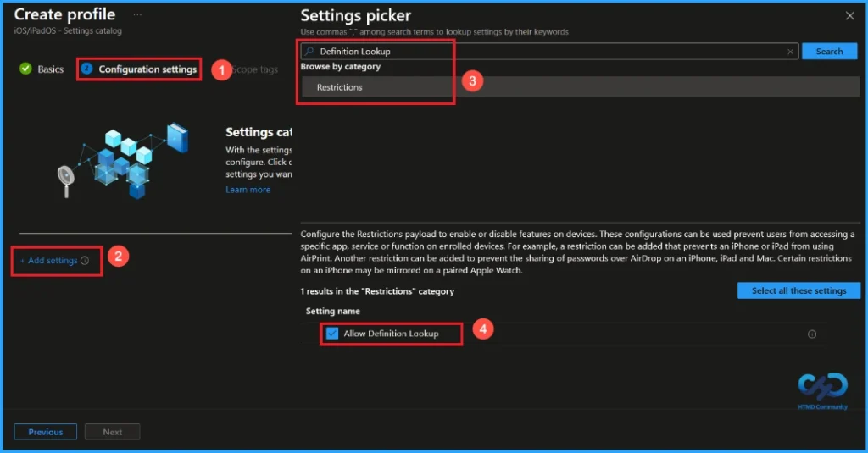Click the Next button

point(113,432)
